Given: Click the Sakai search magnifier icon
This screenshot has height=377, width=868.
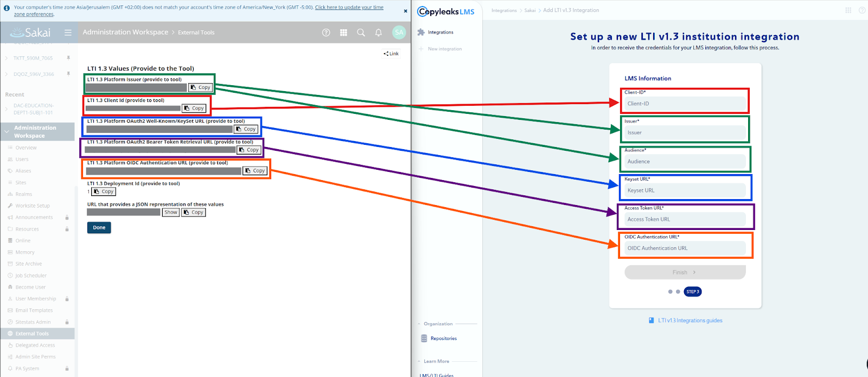Looking at the screenshot, I should [x=361, y=33].
